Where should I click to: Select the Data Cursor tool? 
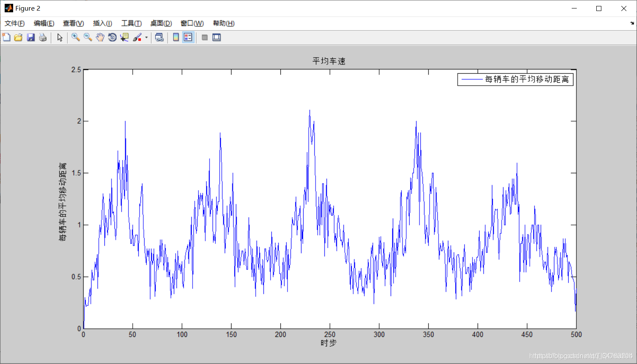coord(124,37)
